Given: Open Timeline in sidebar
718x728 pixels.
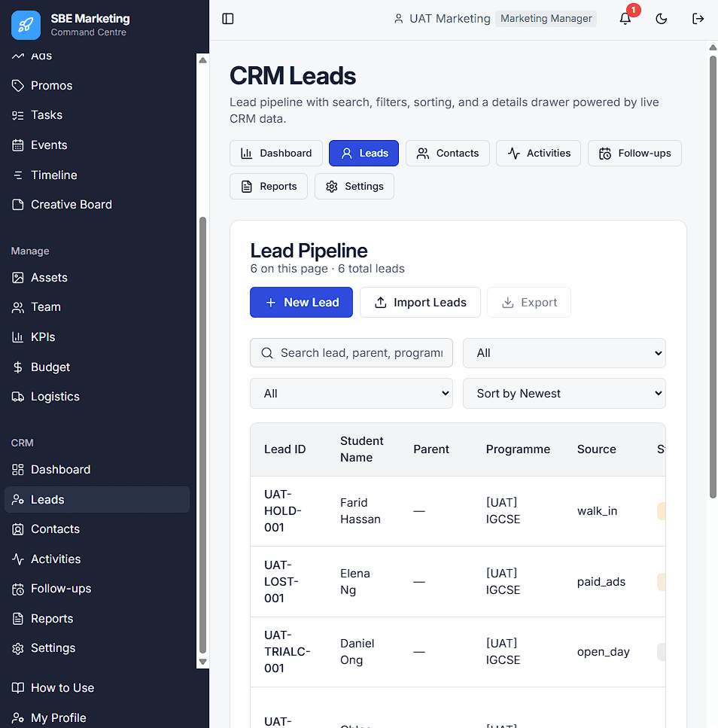Looking at the screenshot, I should click(x=96, y=175).
